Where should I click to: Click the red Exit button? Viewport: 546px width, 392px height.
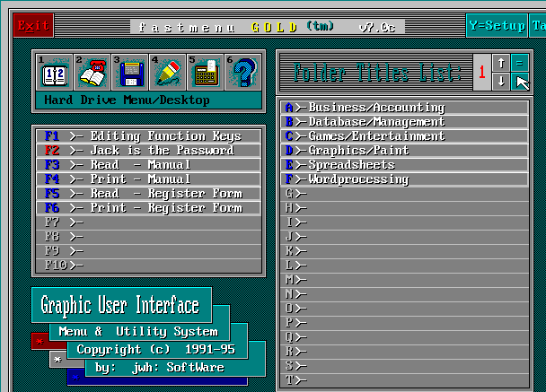point(33,25)
